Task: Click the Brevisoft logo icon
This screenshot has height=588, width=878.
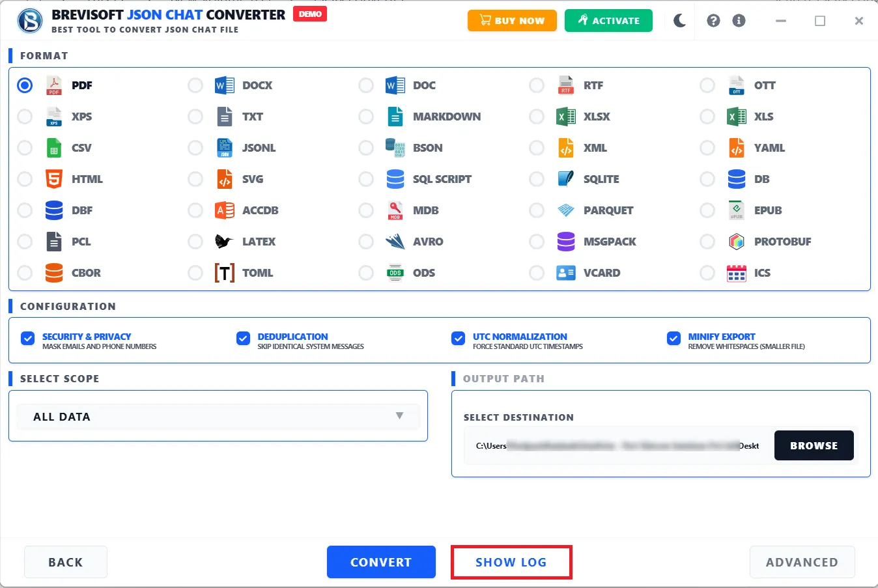Action: [30, 21]
